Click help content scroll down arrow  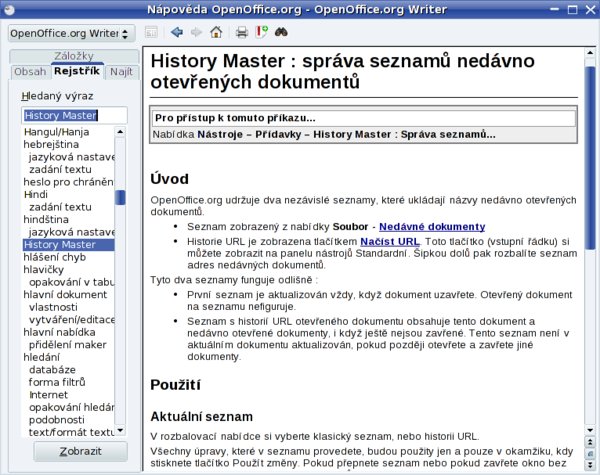(590, 430)
